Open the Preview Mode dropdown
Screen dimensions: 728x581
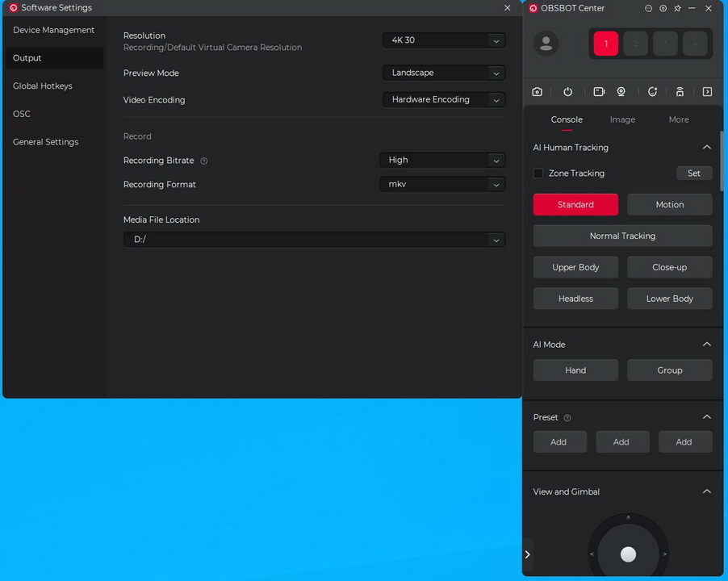click(444, 73)
